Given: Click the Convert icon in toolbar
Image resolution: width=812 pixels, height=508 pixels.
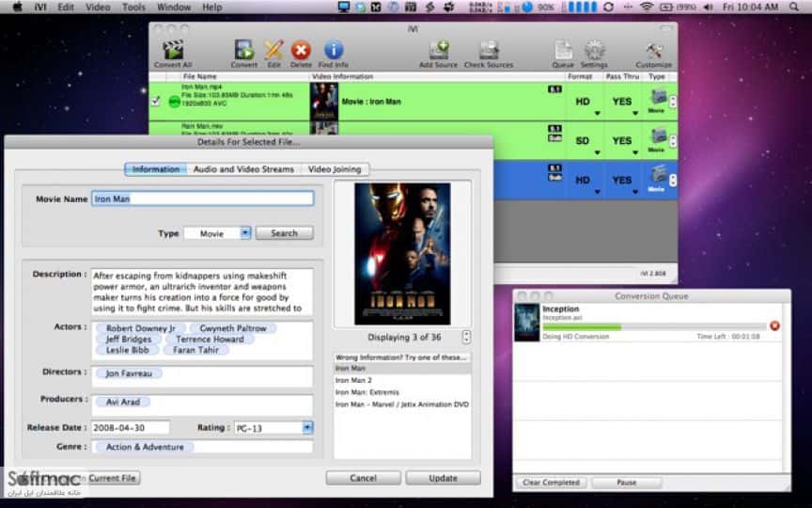Looking at the screenshot, I should pos(244,50).
